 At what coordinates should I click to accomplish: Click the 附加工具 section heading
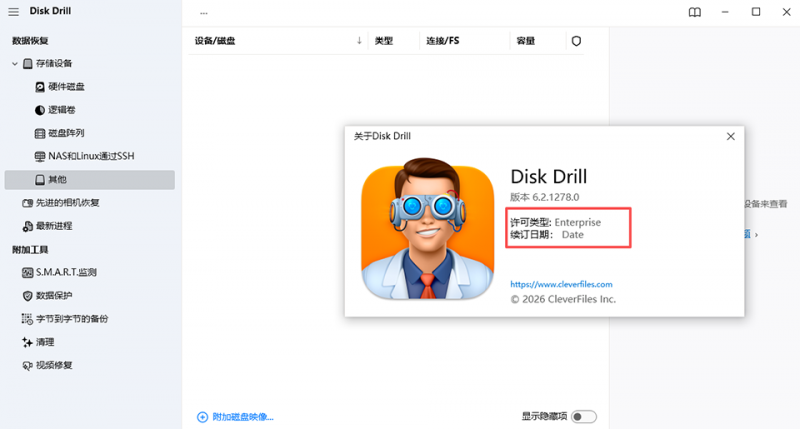(x=30, y=249)
